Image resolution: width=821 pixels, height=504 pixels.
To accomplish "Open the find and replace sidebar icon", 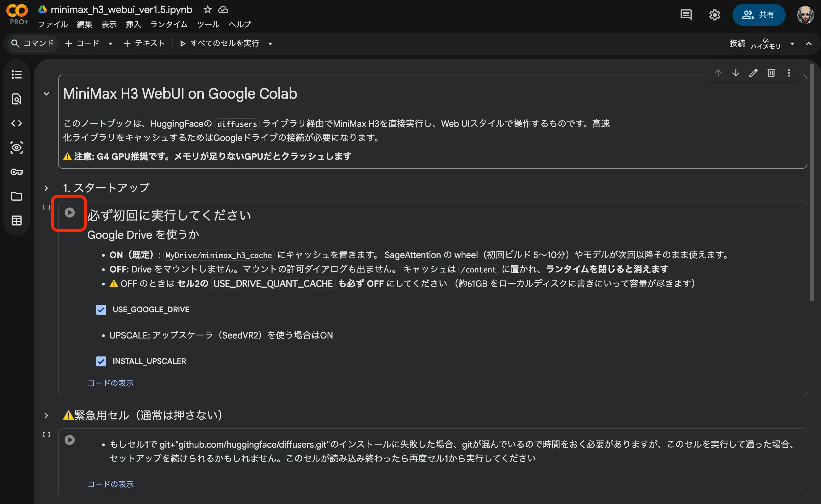I will pyautogui.click(x=16, y=99).
